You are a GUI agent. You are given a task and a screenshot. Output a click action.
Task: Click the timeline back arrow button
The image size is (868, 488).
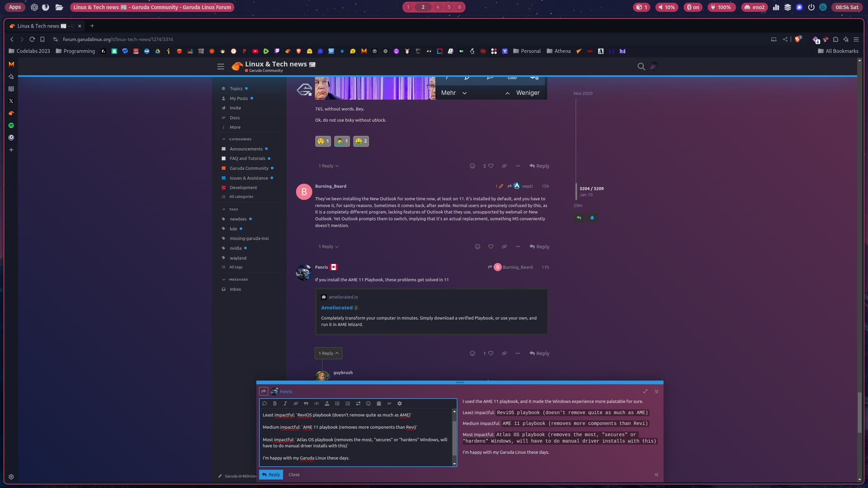click(x=579, y=218)
